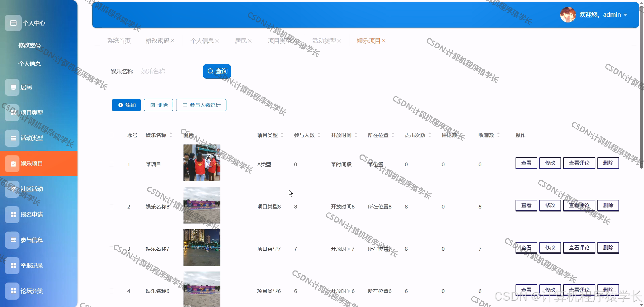Click the 参与信息 sidebar icon
The image size is (644, 307).
(12, 240)
